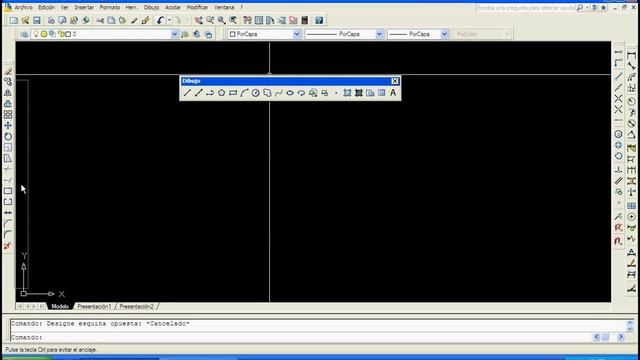Image resolution: width=640 pixels, height=360 pixels.
Task: Click Make Object's Layer Current button
Action: coord(185,34)
